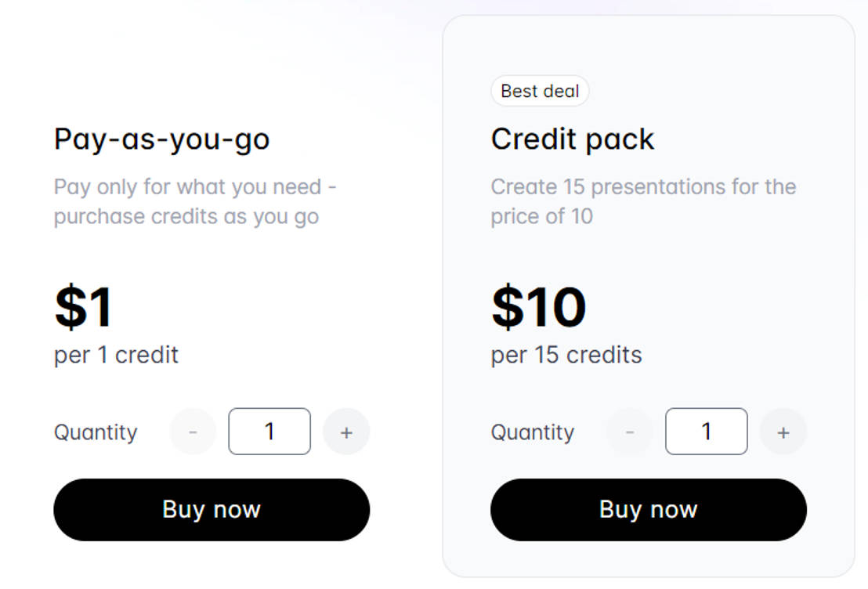
Task: Click the 'per 1 credit' label
Action: [x=115, y=355]
